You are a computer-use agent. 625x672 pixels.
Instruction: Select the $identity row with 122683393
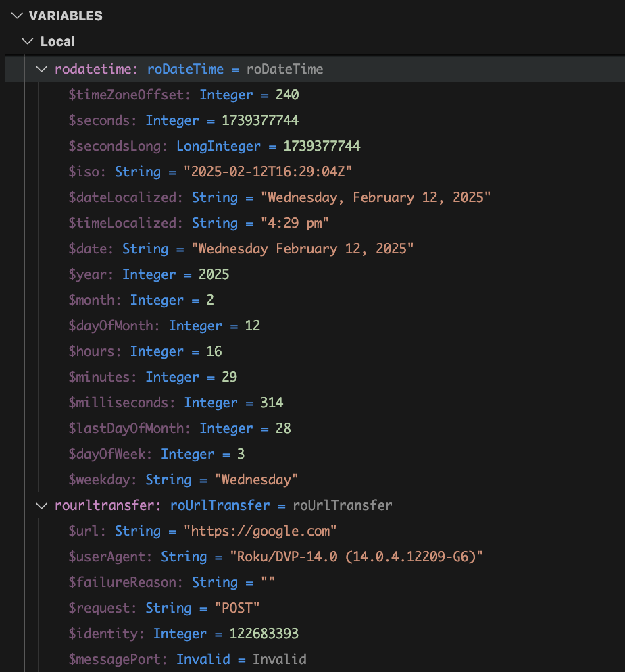coord(315,634)
